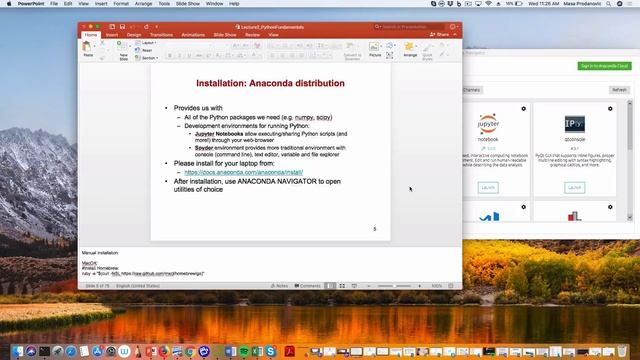Click the Anaconda Navigator vertical scrollbar

click(630, 160)
